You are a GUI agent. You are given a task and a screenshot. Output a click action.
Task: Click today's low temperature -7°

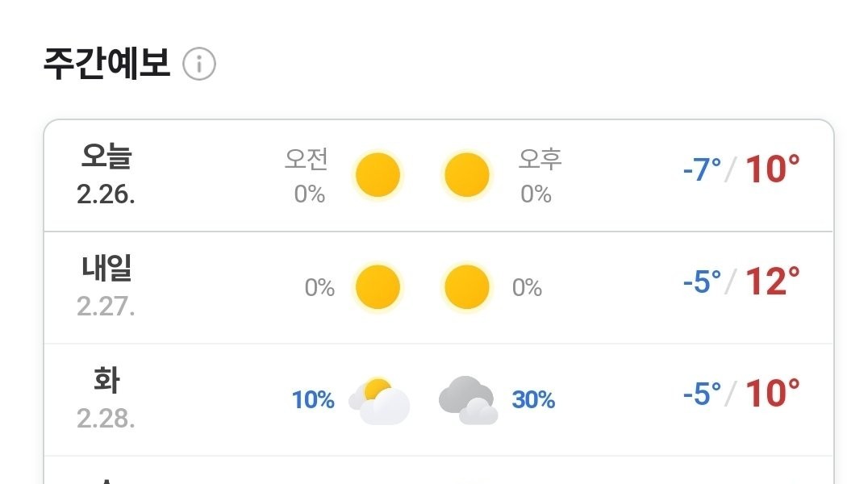click(x=701, y=170)
